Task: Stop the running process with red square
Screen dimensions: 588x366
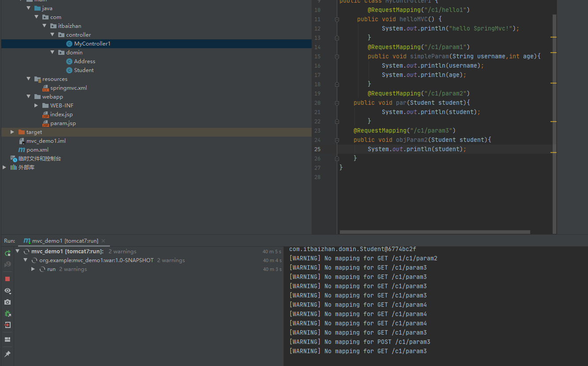Action: coord(8,279)
